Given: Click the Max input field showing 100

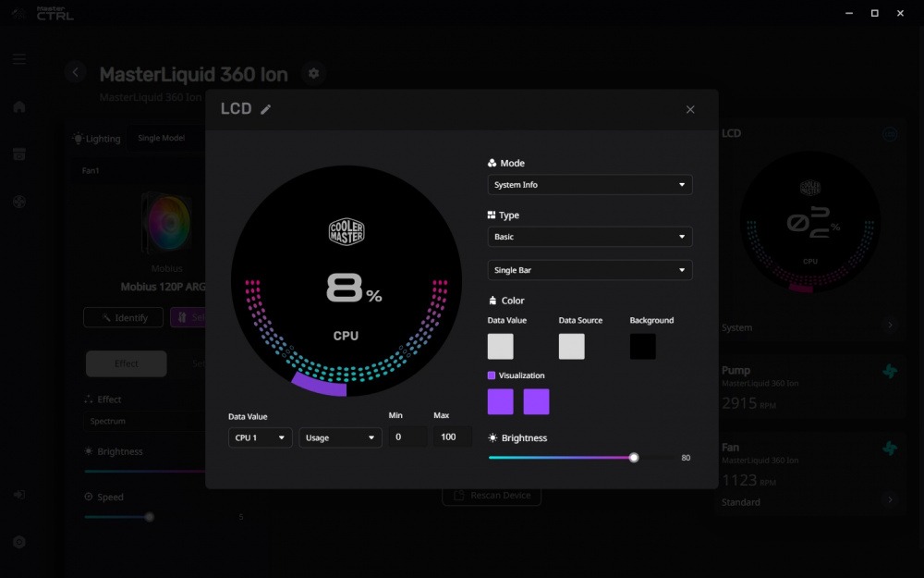Looking at the screenshot, I should click(452, 437).
